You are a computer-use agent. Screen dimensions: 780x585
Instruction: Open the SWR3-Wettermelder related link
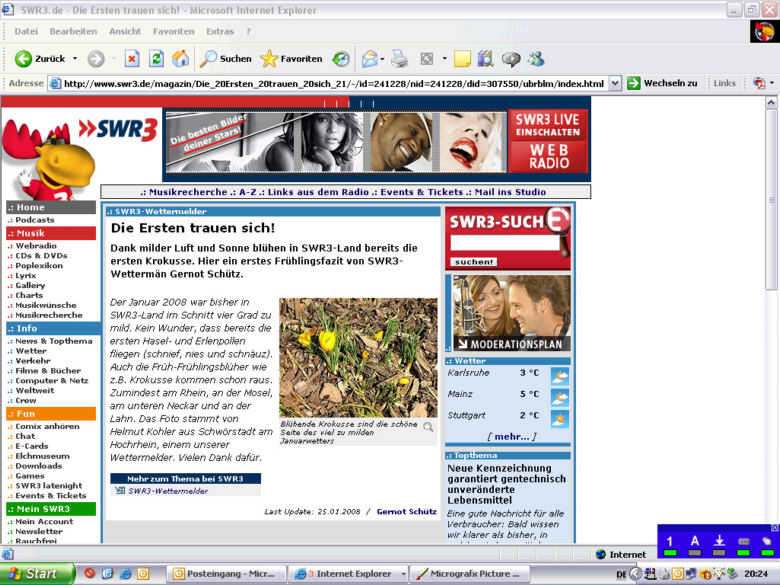click(168, 491)
